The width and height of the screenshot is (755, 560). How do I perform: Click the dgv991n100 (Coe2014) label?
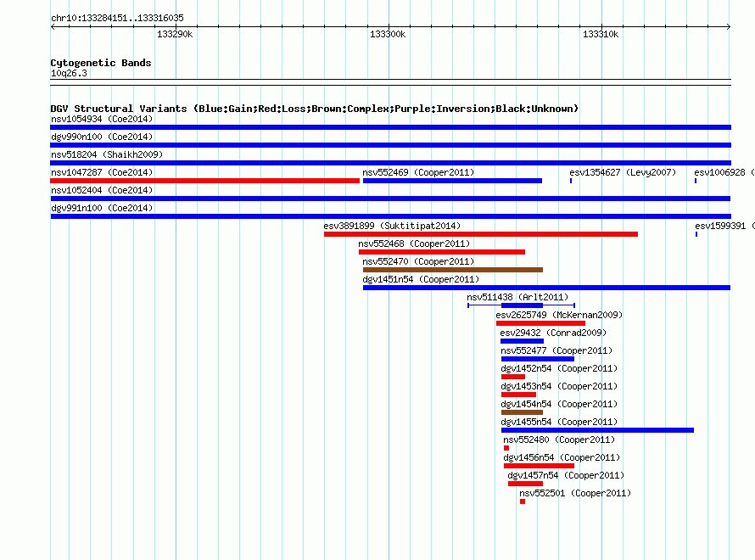pyautogui.click(x=102, y=208)
